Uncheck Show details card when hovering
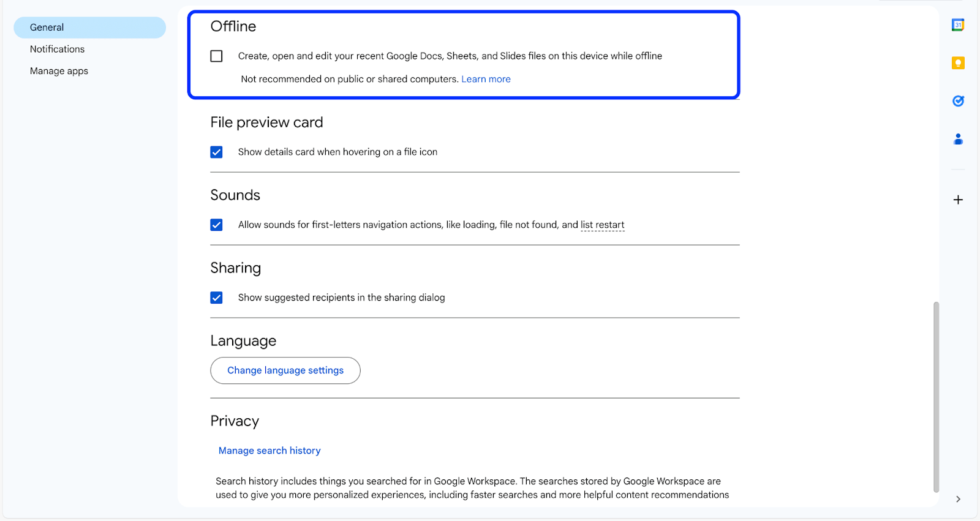Screen dimensions: 980x521 pyautogui.click(x=216, y=152)
